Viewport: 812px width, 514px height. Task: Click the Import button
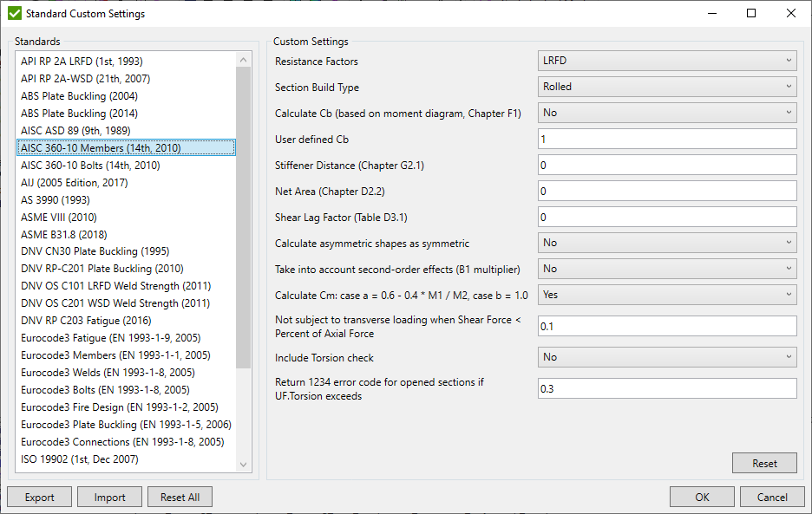[x=109, y=497]
